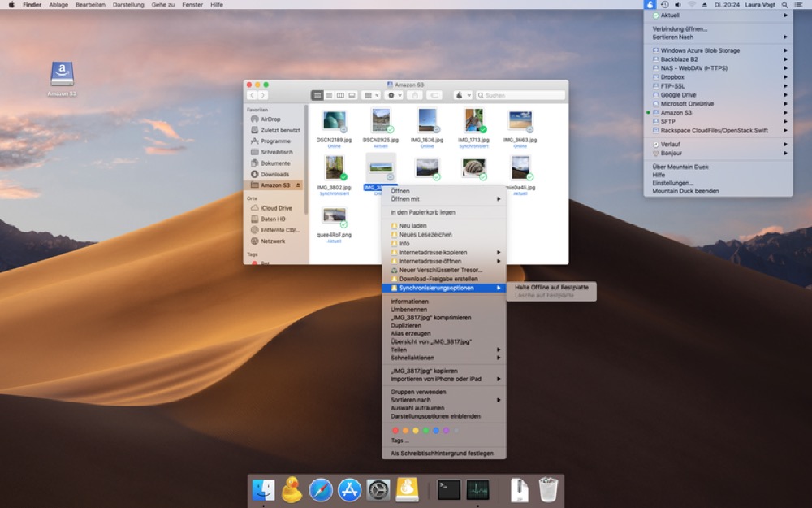Open Cyberduck from the Dock
The image size is (812, 508).
[x=292, y=489]
